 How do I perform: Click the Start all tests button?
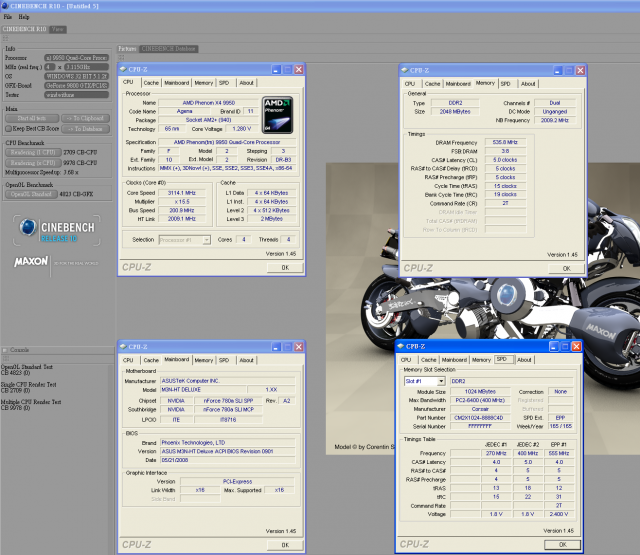pos(32,118)
